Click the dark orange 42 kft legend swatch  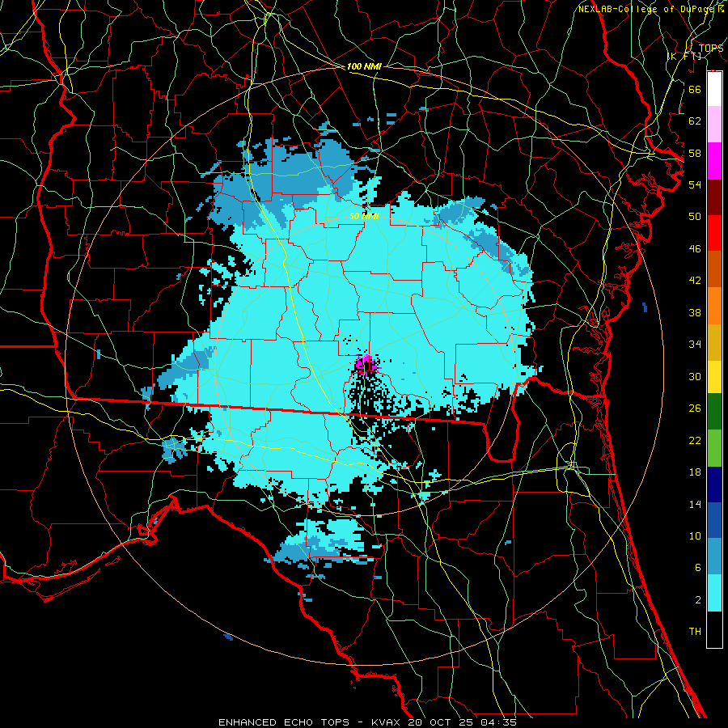(x=714, y=269)
